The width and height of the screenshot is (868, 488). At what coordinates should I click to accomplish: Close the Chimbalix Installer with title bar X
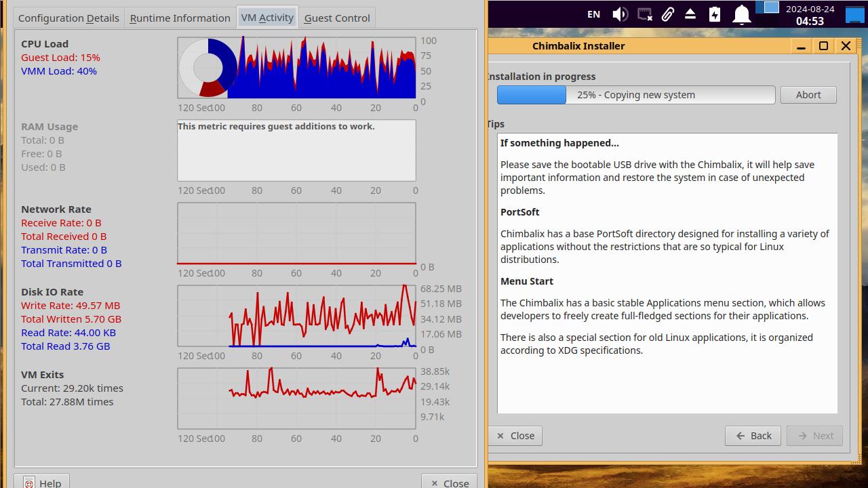pyautogui.click(x=846, y=46)
